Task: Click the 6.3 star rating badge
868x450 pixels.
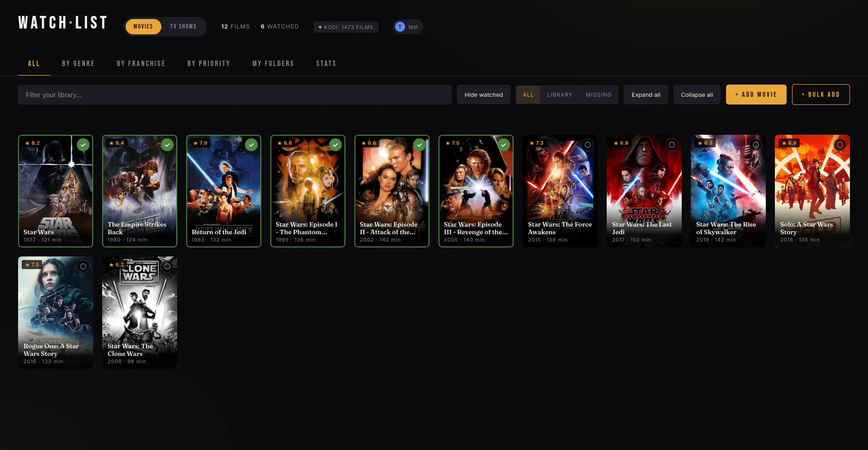Action: point(705,143)
